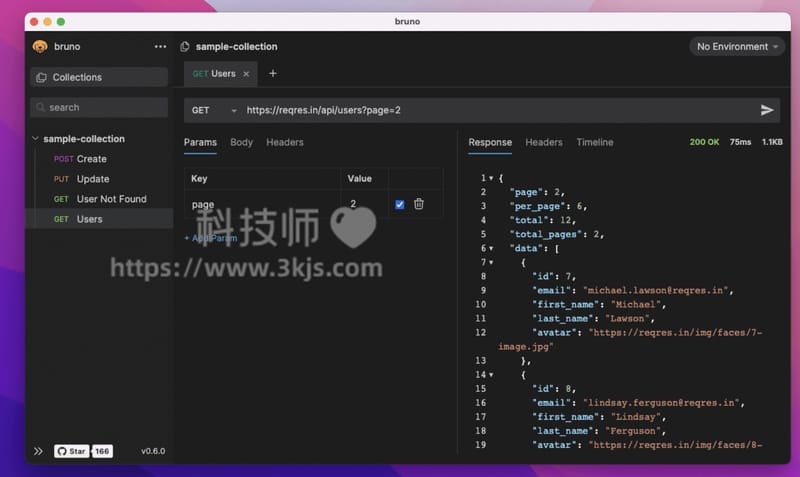Collapse the sidebar with double chevron icon
The width and height of the screenshot is (800, 477).
tap(38, 451)
